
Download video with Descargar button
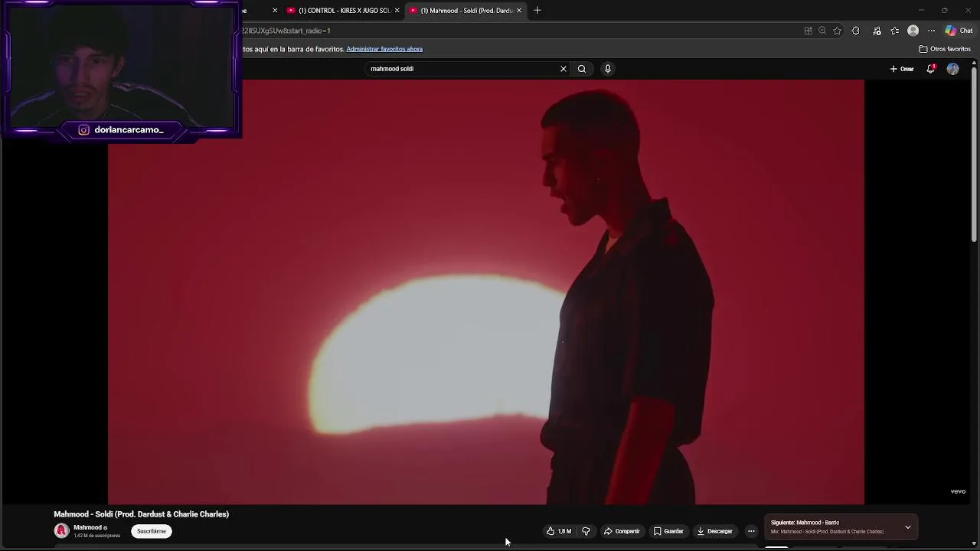pos(714,531)
